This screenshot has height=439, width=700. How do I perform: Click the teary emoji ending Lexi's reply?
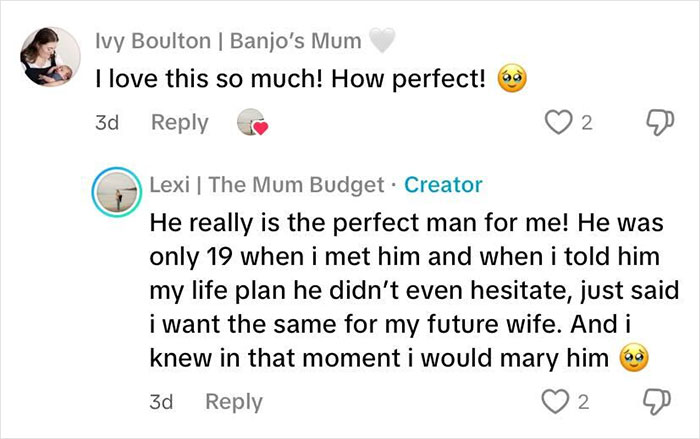pos(631,357)
